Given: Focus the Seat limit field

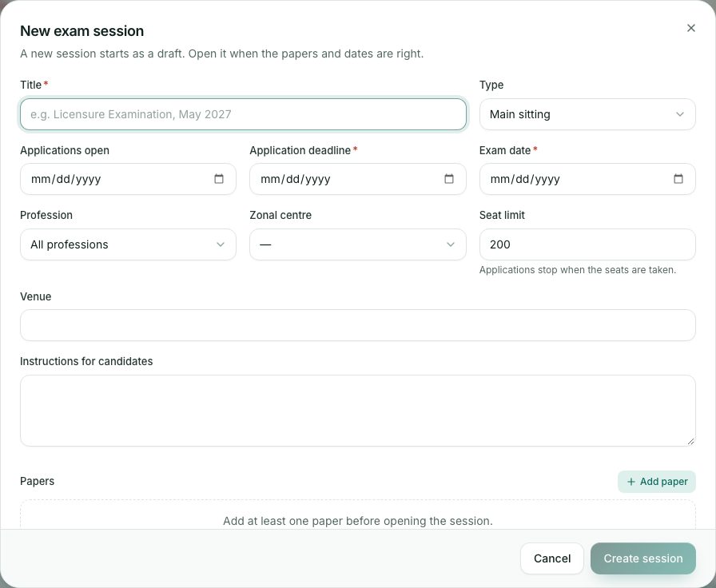Looking at the screenshot, I should tap(587, 244).
